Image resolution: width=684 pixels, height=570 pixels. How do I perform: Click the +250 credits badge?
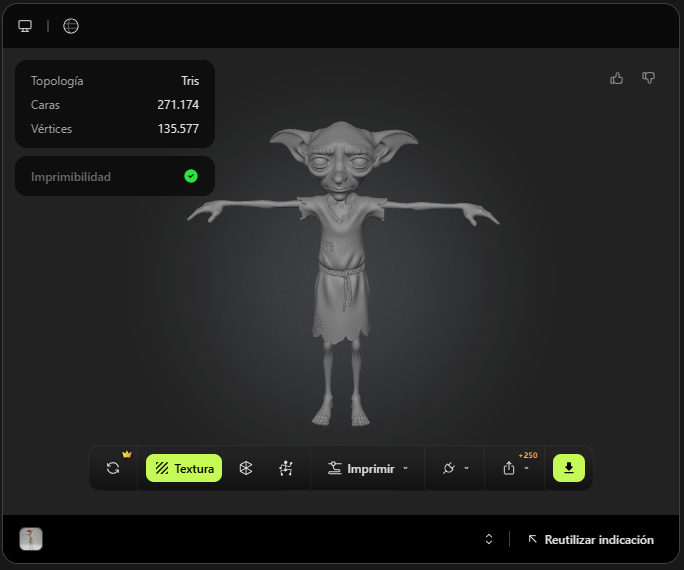[x=528, y=455]
